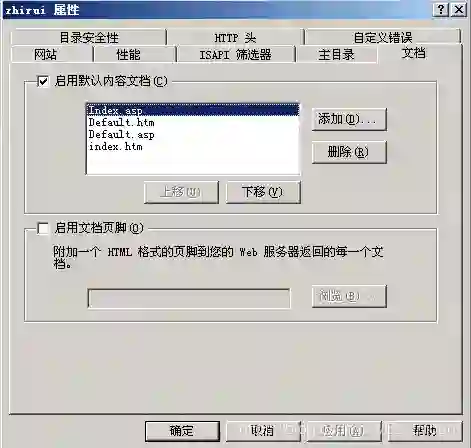Screen dimensions: 471x448
Task: Click the help question mark title button
Action: (441, 10)
